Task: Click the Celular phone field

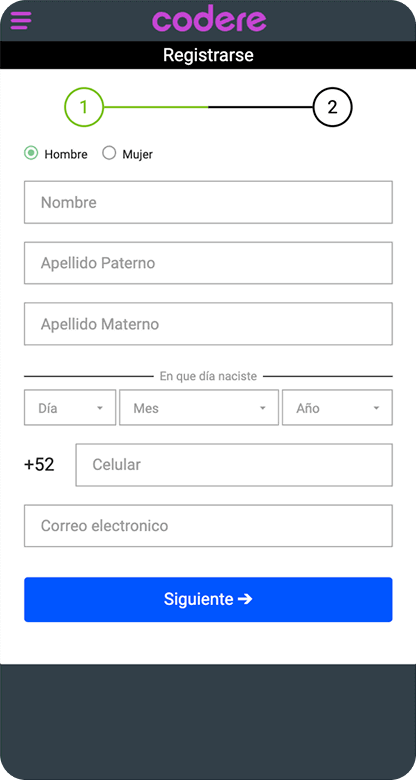Action: pos(234,465)
